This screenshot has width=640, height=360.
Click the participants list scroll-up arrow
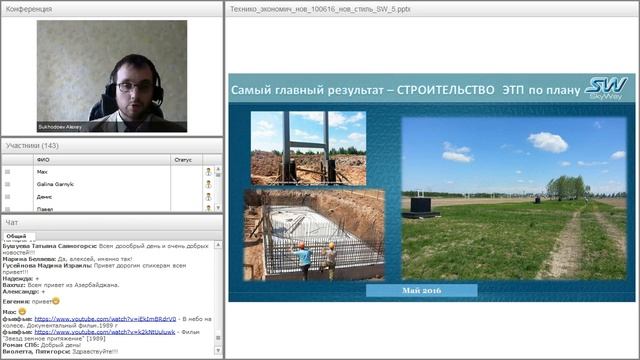pyautogui.click(x=218, y=168)
